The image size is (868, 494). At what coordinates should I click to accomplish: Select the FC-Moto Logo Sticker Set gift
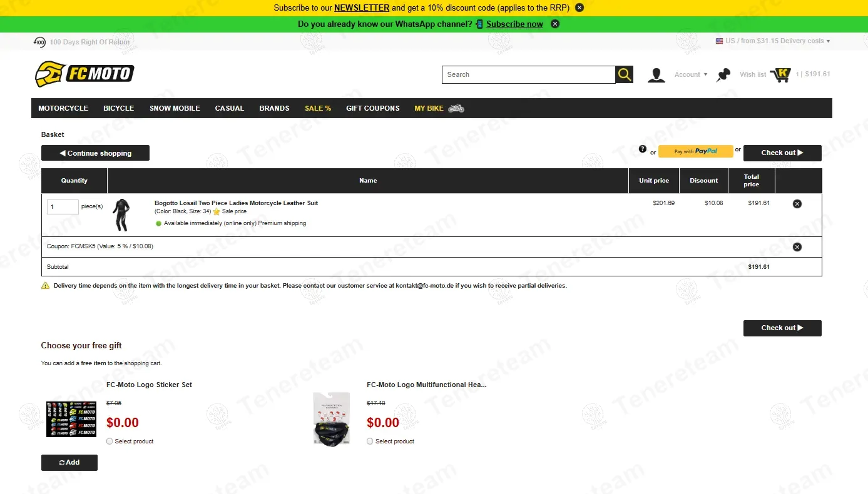pyautogui.click(x=110, y=441)
